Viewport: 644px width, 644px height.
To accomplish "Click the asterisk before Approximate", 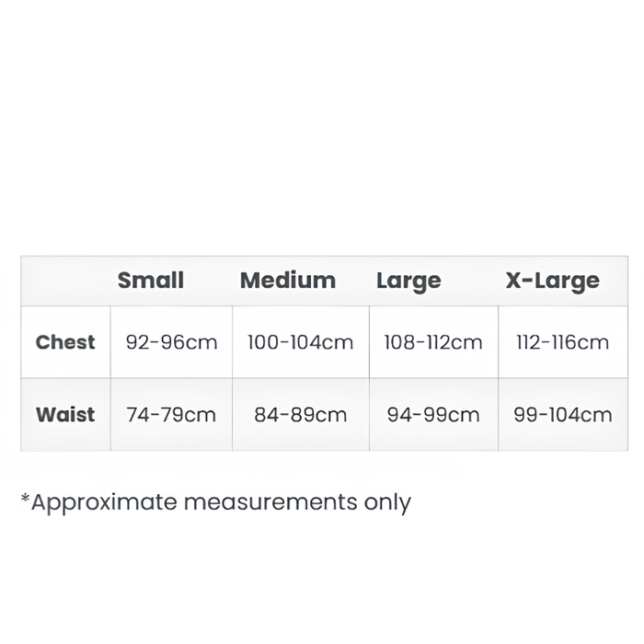I will point(25,499).
